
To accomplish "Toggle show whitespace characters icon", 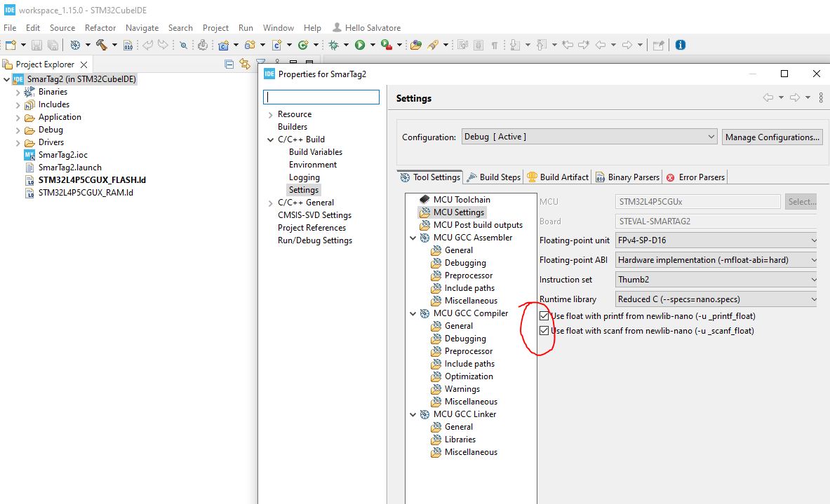I will tap(495, 44).
